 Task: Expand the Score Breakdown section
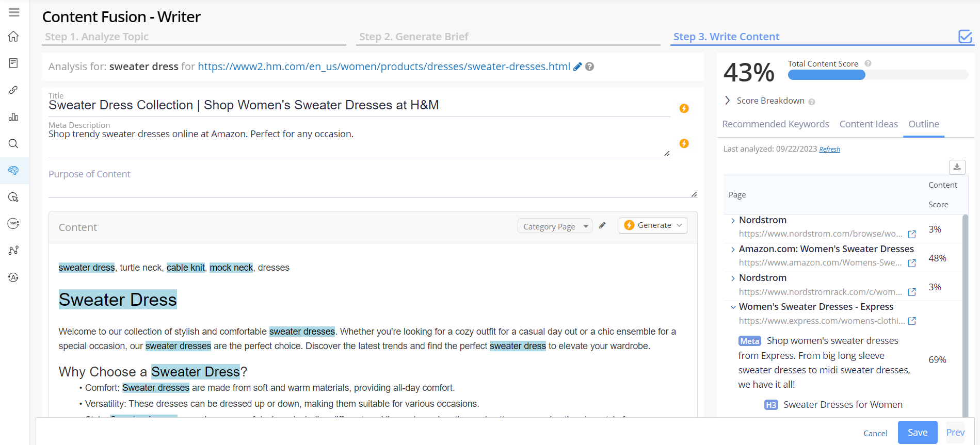728,101
